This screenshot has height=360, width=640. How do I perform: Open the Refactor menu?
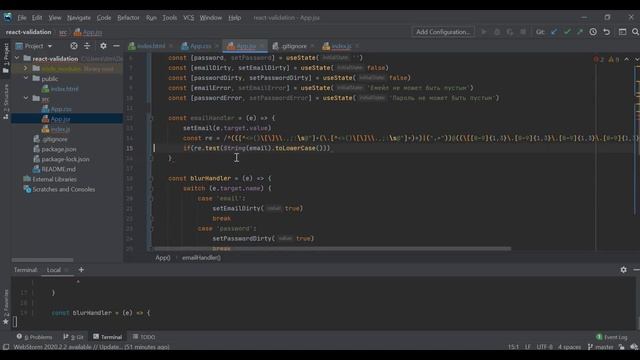pos(128,18)
